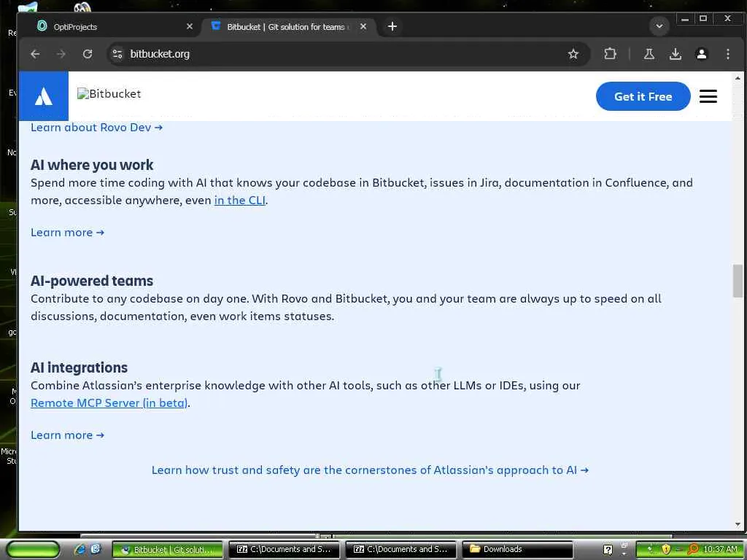Click the scrollbar up arrow
Viewport: 747px width, 560px height.
point(738,77)
